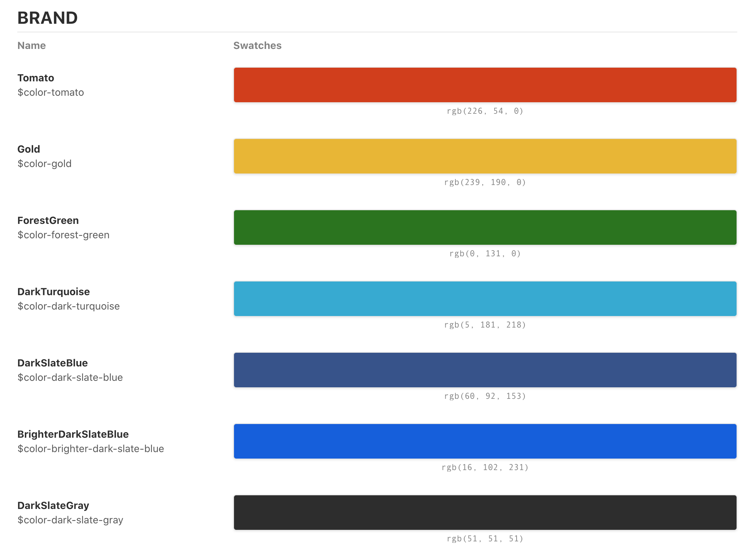
Task: Click the rgb(226, 54, 0) value text
Action: 485,111
